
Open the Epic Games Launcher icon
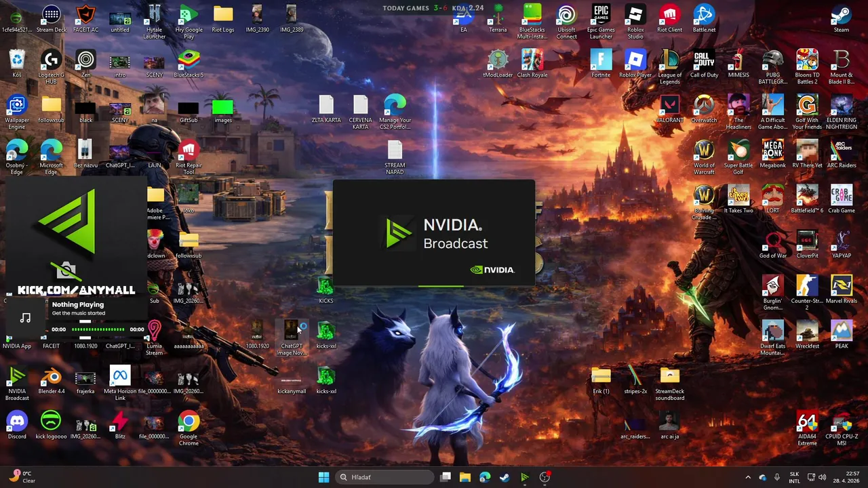click(x=601, y=22)
